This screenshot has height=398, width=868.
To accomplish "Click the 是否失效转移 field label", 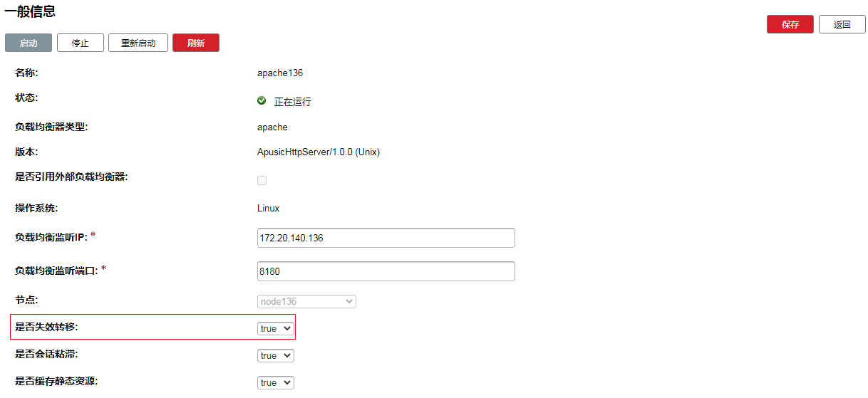I will 46,327.
